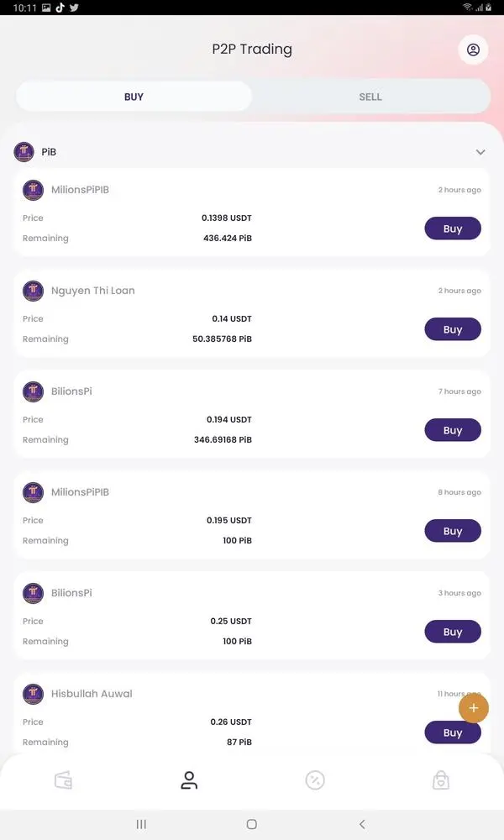
Task: Open the shopping bag icon
Action: [x=441, y=780]
